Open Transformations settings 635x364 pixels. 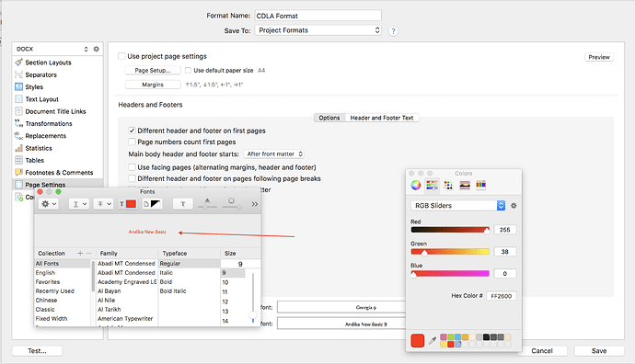pyautogui.click(x=49, y=123)
